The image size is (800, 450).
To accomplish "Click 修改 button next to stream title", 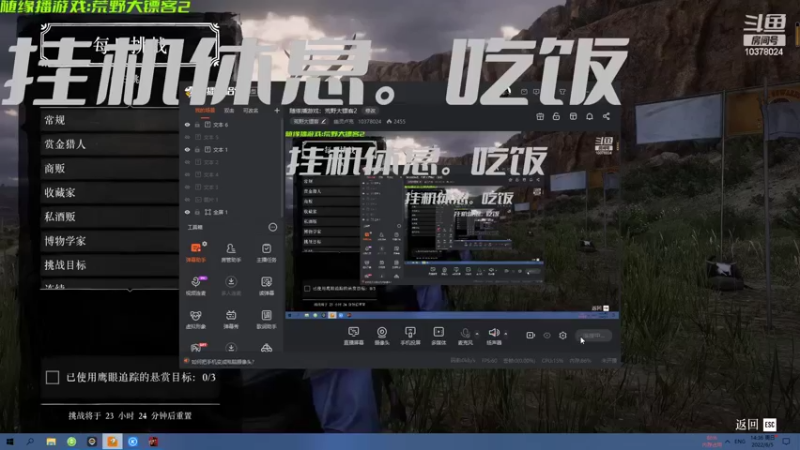I will click(370, 111).
